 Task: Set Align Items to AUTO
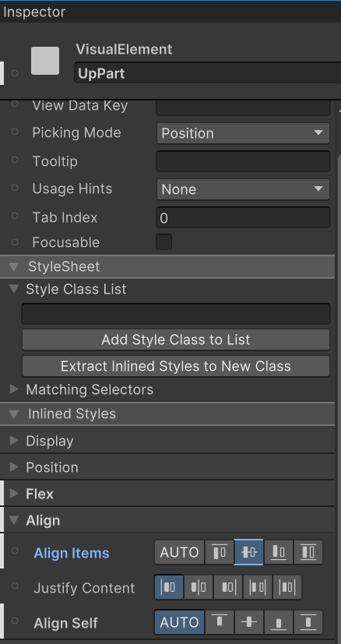[180, 552]
